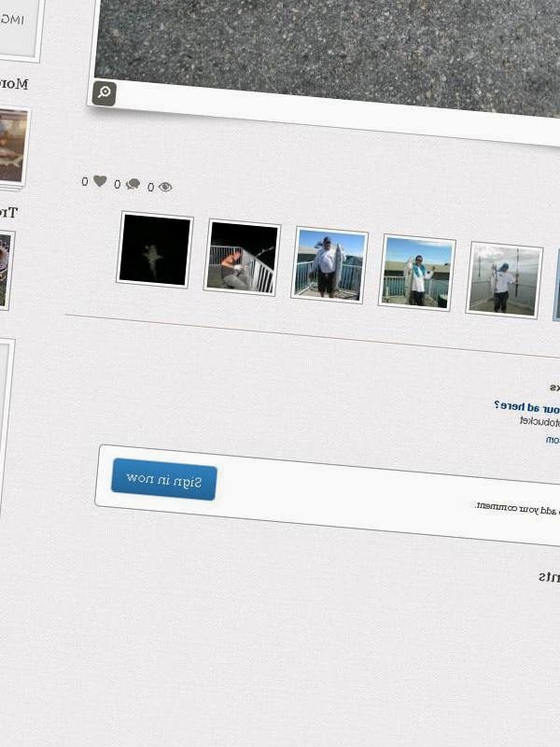The width and height of the screenshot is (560, 747).
Task: Open the large gravel photo
Action: click(x=328, y=58)
